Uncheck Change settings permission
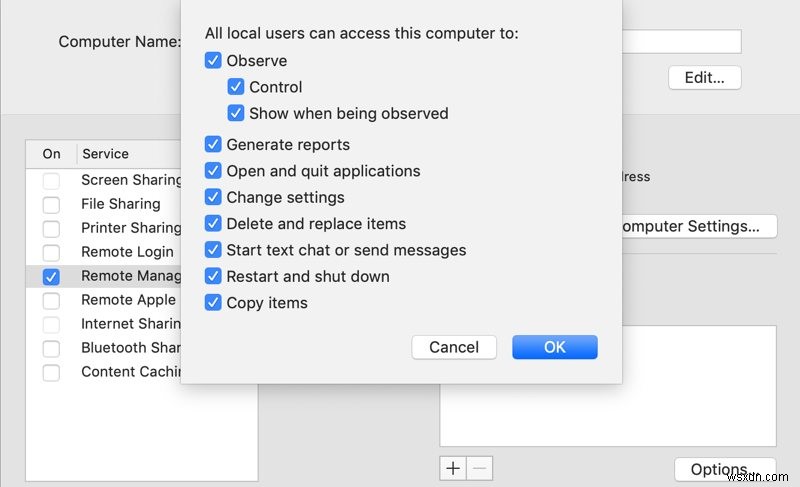Image resolution: width=800 pixels, height=487 pixels. coord(213,197)
